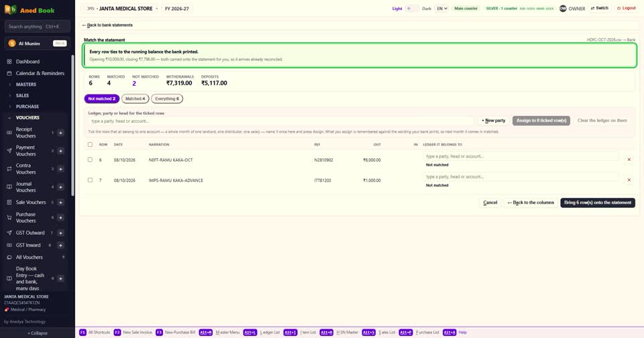Open the Calendar & Reminders icon

(9, 73)
